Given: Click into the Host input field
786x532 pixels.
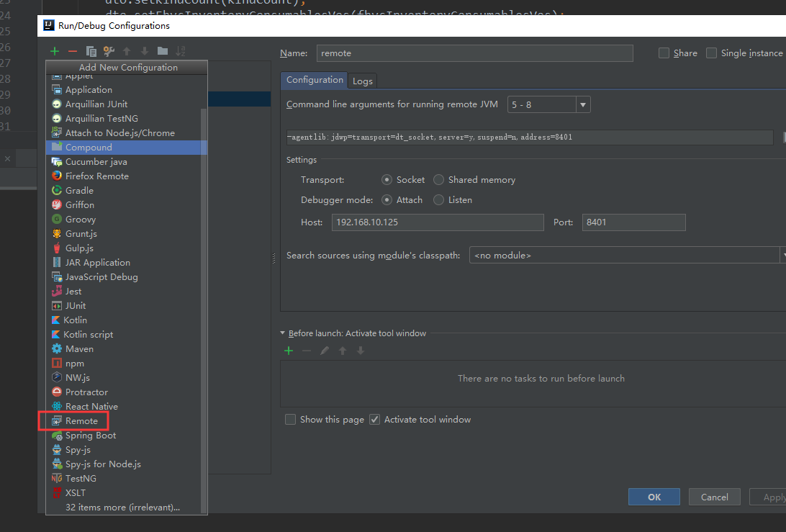Looking at the screenshot, I should click(438, 222).
